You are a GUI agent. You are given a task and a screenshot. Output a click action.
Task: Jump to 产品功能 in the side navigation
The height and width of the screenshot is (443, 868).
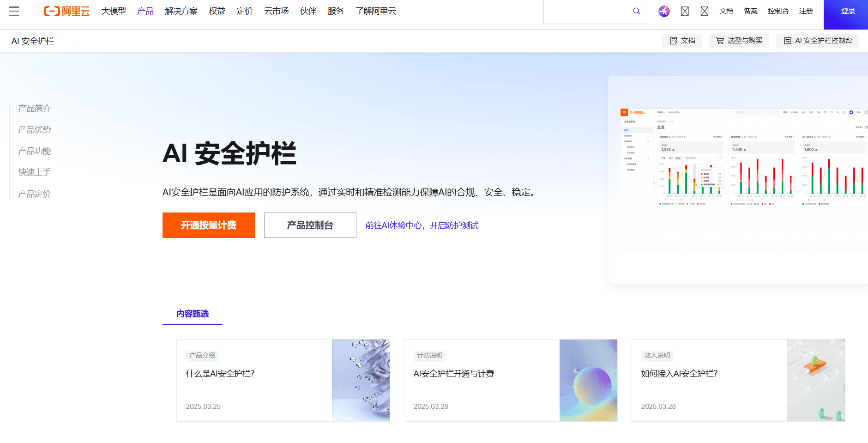(35, 151)
